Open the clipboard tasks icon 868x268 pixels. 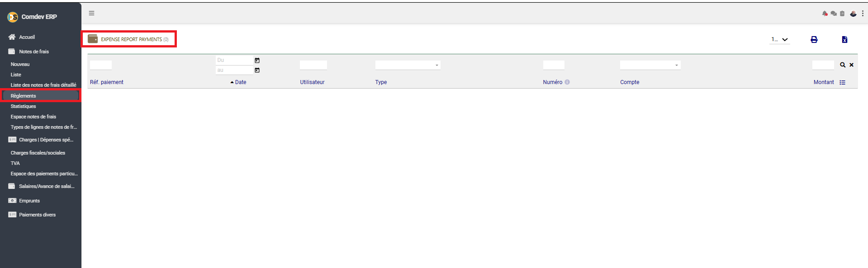842,14
